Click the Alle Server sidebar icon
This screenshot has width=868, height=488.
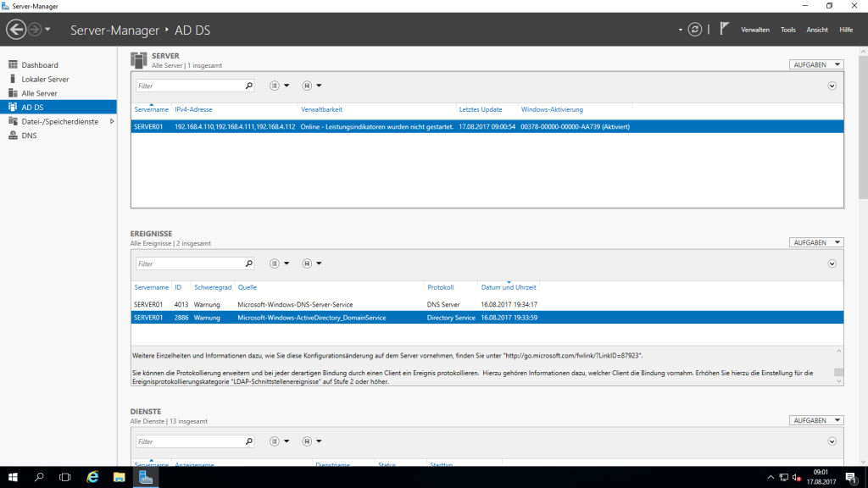[13, 93]
